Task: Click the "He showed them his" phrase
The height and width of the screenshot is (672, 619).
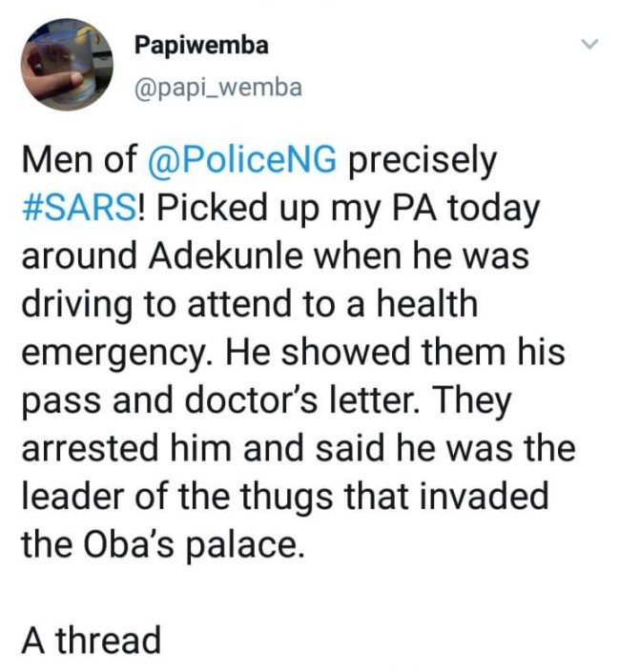Action: tap(395, 352)
